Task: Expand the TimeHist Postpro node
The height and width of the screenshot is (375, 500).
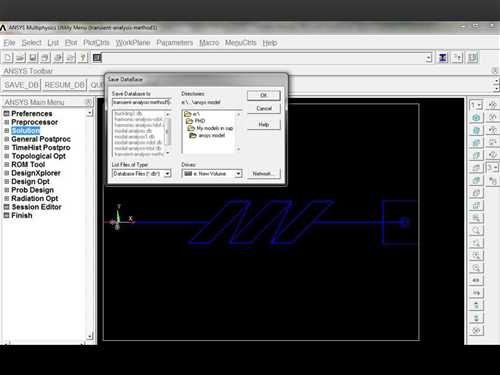Action: coord(6,147)
